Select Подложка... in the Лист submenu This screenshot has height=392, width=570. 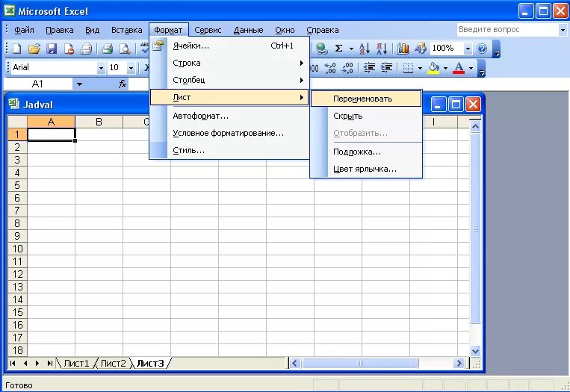pyautogui.click(x=366, y=152)
